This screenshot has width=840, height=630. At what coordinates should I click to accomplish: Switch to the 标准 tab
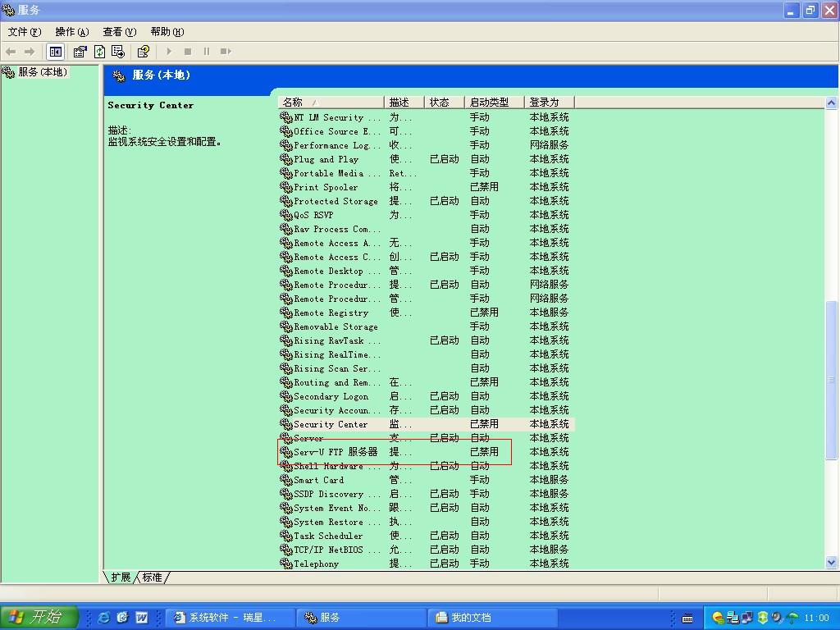tap(152, 577)
